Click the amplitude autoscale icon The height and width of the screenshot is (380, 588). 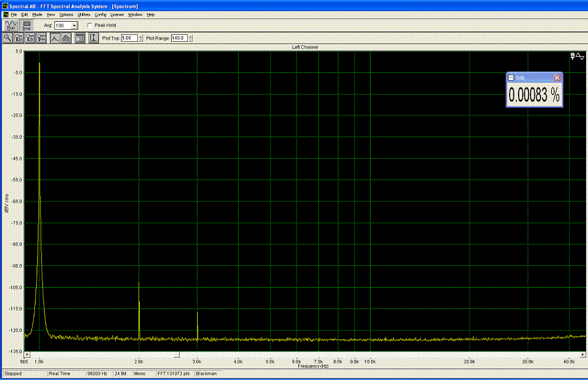point(93,38)
